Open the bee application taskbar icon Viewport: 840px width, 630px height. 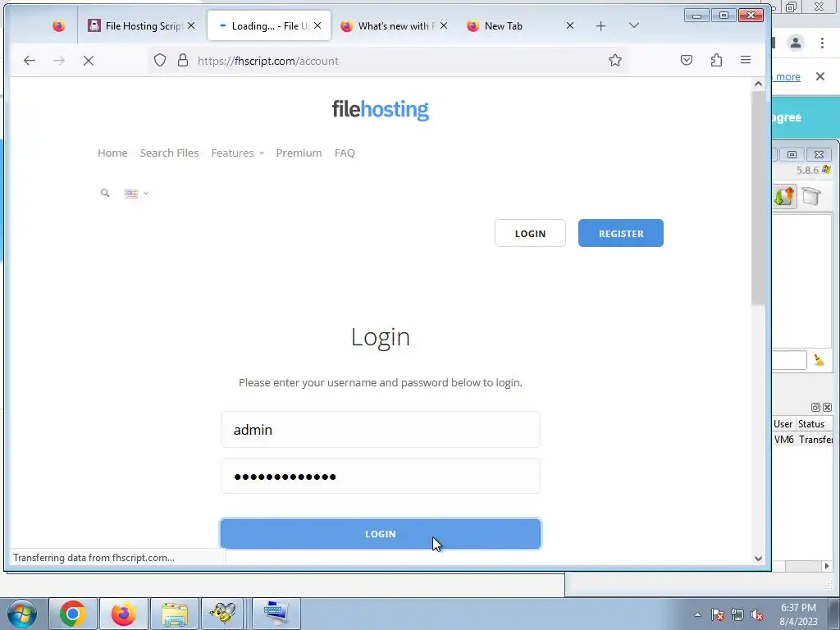click(x=223, y=614)
